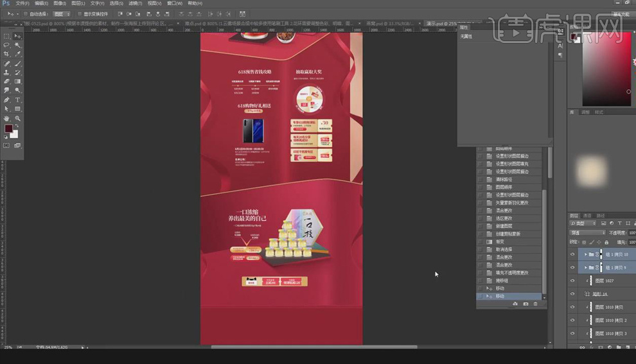Viewport: 636px width, 364px height.
Task: Click the history panel camera snapshot icon
Action: click(526, 304)
